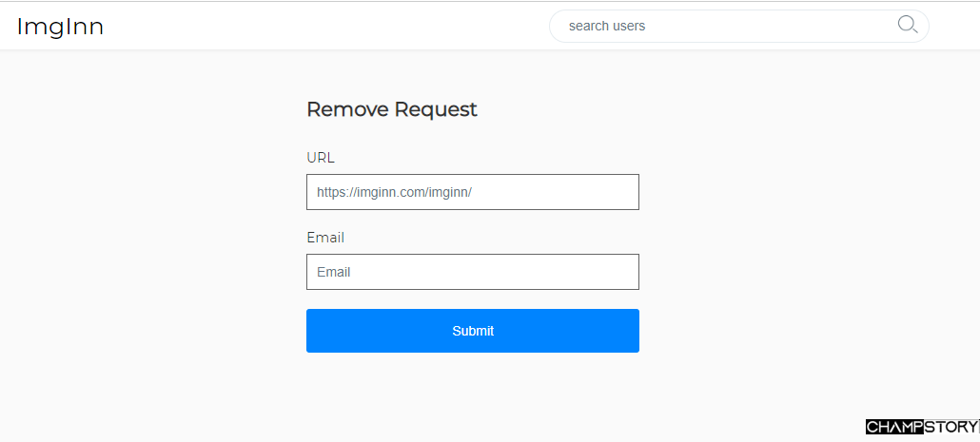
Task: Run the user search via magnifier icon
Action: pos(908,26)
